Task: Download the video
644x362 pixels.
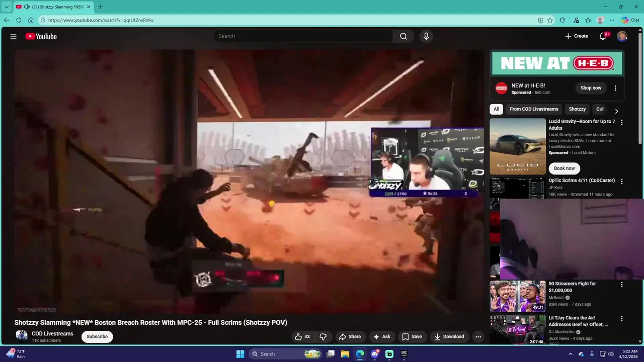Action: pyautogui.click(x=449, y=337)
